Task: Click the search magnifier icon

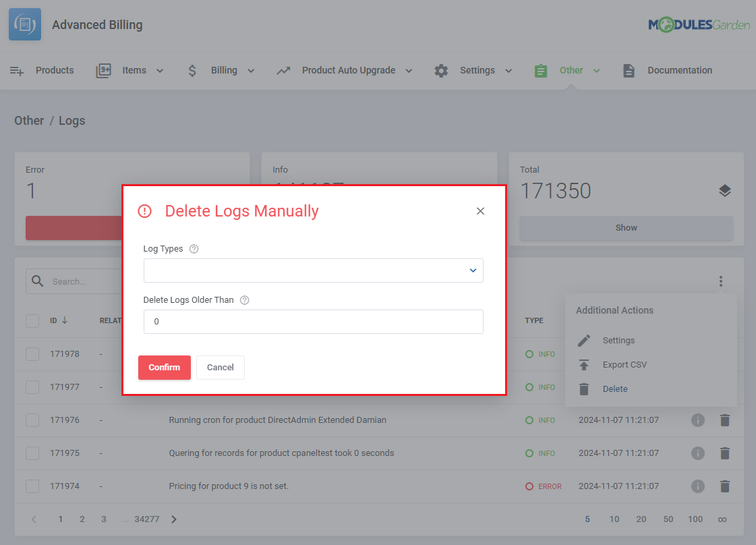Action: [38, 281]
